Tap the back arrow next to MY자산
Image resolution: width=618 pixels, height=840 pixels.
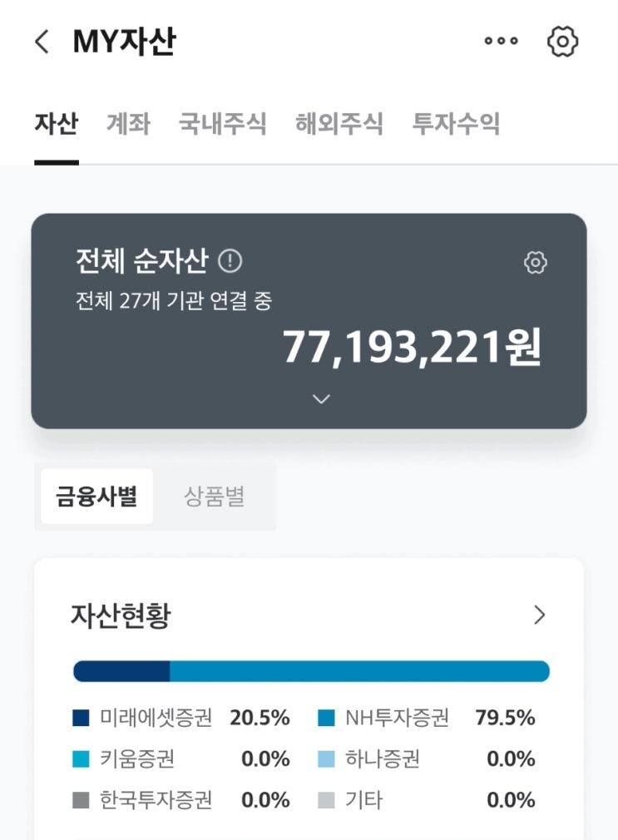click(42, 42)
